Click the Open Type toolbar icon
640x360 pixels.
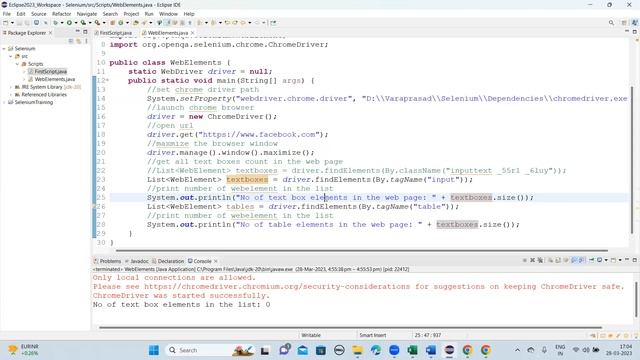(136, 22)
